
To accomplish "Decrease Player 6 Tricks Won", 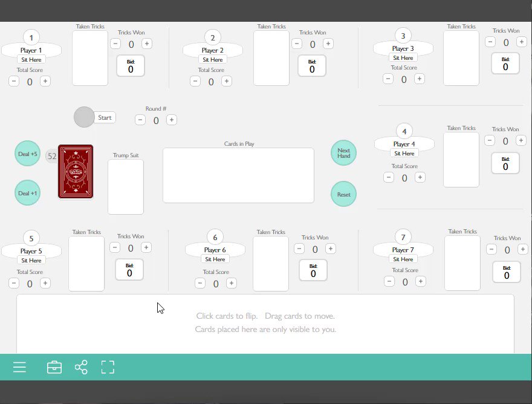I will (299, 249).
